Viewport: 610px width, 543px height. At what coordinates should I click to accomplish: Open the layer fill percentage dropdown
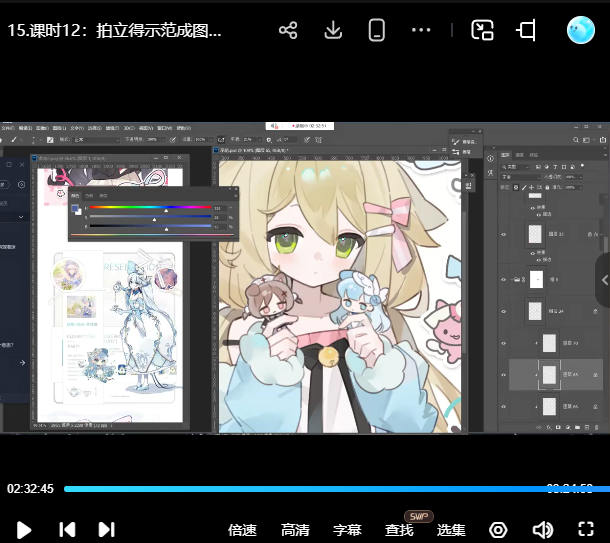(573, 187)
